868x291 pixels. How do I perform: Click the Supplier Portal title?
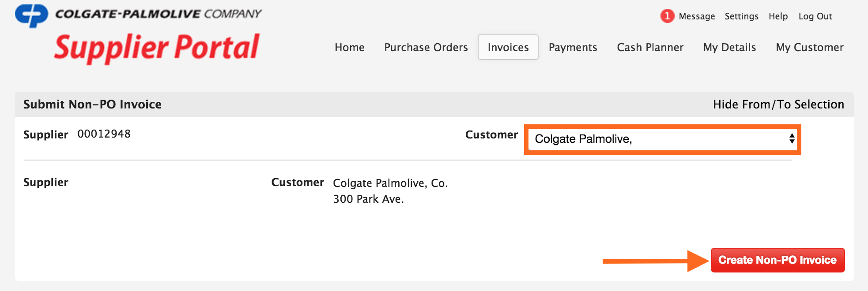[x=157, y=48]
